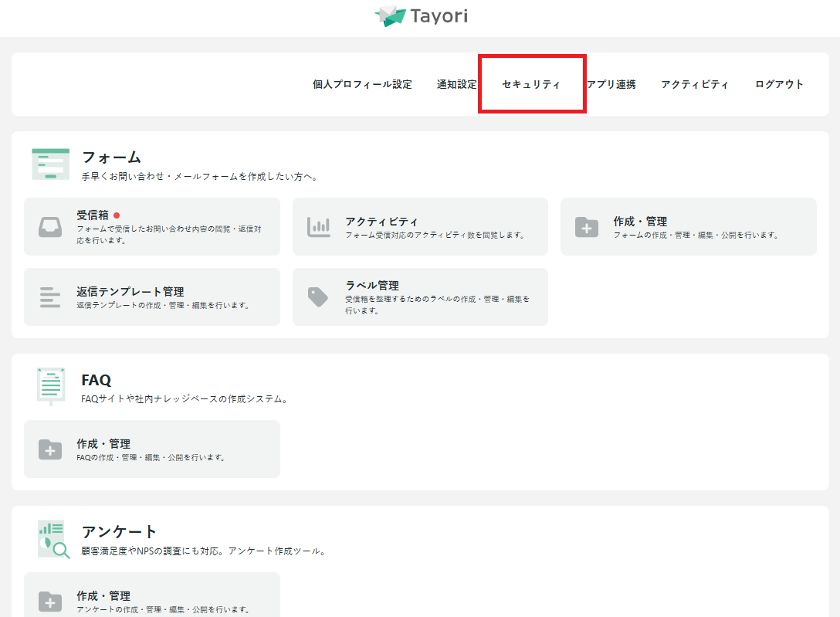Click the 受信箱 inbox tray icon
840x617 pixels.
[50, 227]
